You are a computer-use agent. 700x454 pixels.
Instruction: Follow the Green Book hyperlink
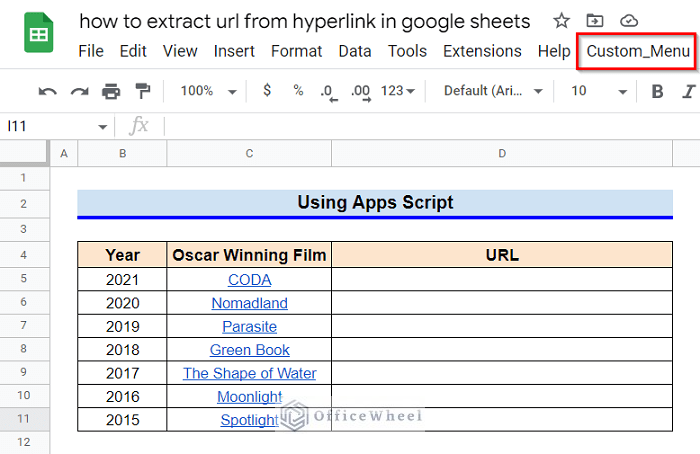pos(249,350)
